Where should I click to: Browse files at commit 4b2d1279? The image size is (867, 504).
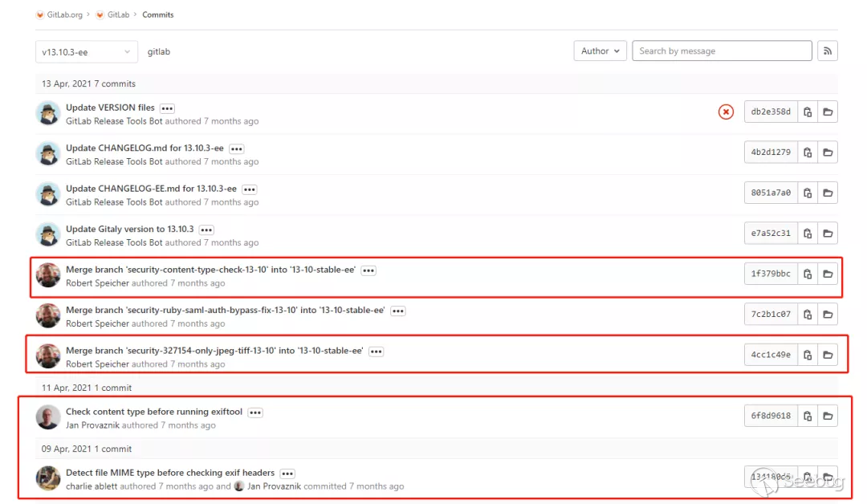828,152
